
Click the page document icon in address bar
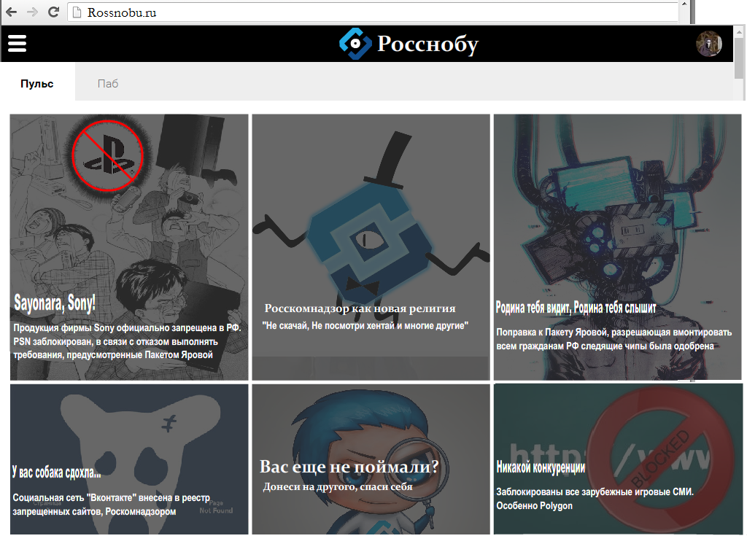[x=77, y=12]
